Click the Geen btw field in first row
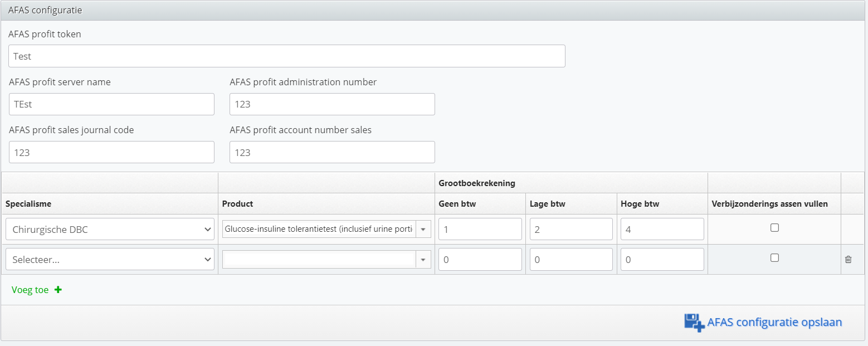The width and height of the screenshot is (868, 346). coord(480,229)
